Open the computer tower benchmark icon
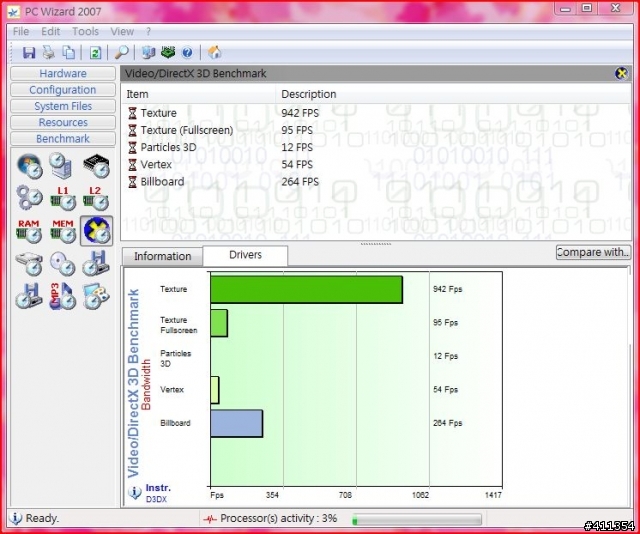The width and height of the screenshot is (640, 534). click(x=62, y=166)
